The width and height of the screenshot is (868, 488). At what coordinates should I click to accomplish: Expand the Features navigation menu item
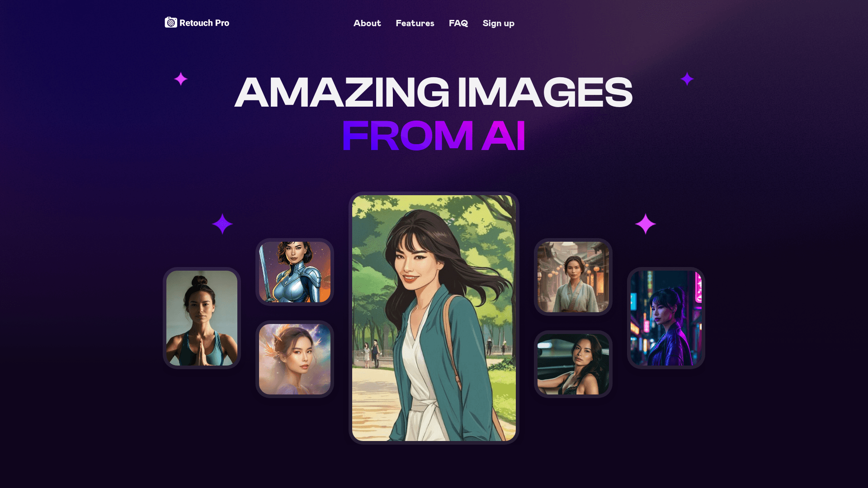pos(415,23)
